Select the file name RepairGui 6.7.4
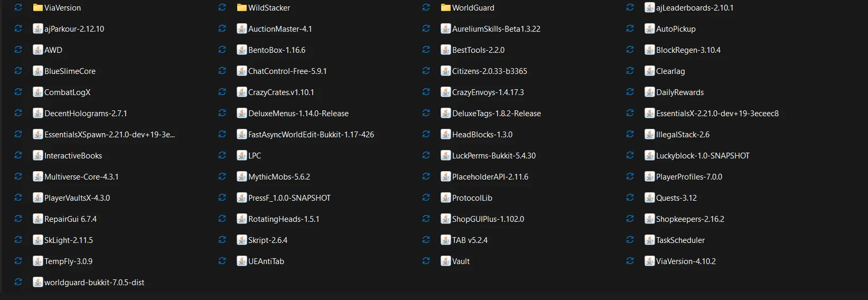 tap(70, 219)
